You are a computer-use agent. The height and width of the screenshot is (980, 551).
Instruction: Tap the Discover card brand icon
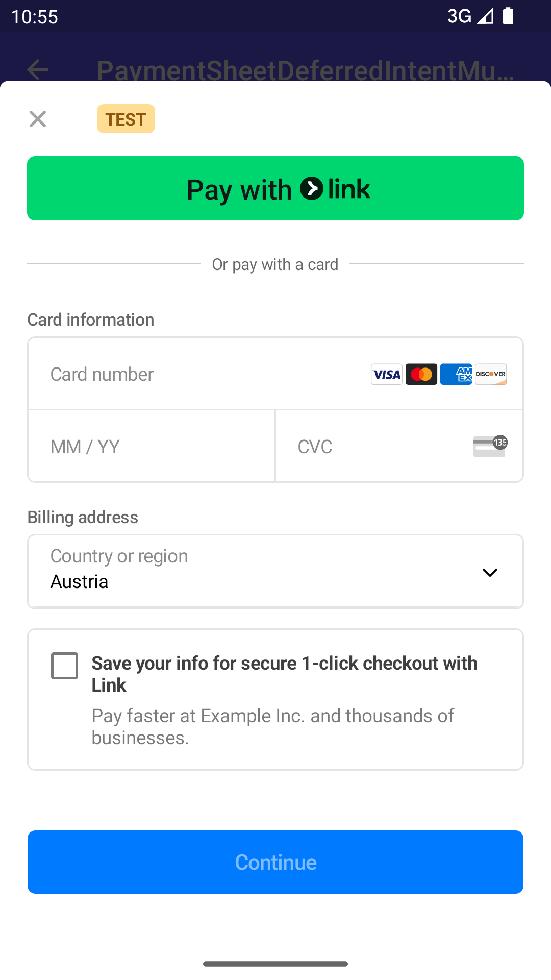click(491, 374)
